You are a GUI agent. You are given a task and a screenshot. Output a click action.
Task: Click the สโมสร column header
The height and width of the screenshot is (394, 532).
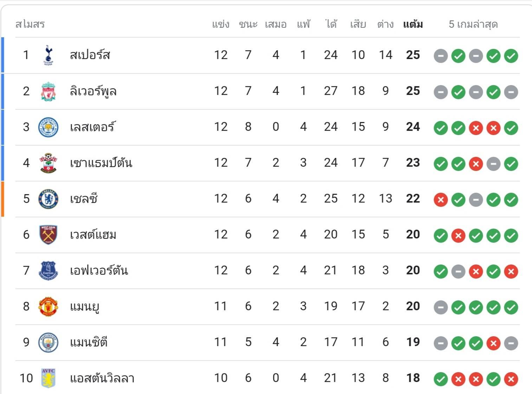tap(30, 24)
